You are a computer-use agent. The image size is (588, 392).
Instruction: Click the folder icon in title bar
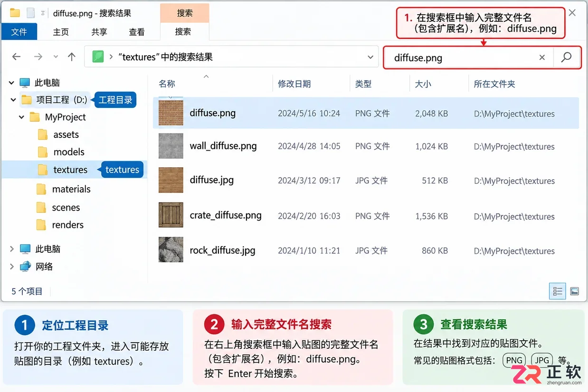tap(15, 13)
